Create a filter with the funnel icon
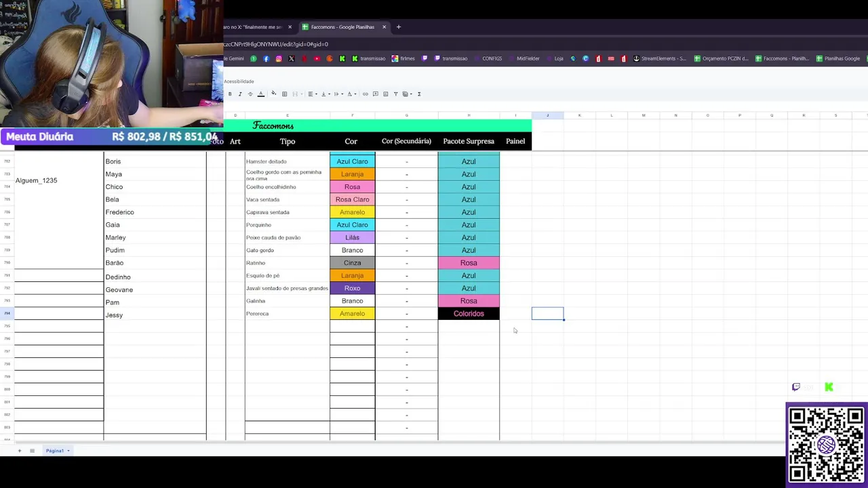This screenshot has width=868, height=488. click(x=395, y=94)
